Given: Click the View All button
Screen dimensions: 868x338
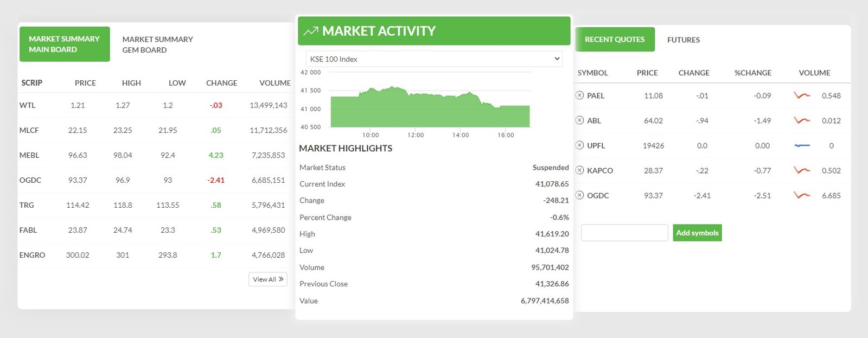Looking at the screenshot, I should (268, 279).
